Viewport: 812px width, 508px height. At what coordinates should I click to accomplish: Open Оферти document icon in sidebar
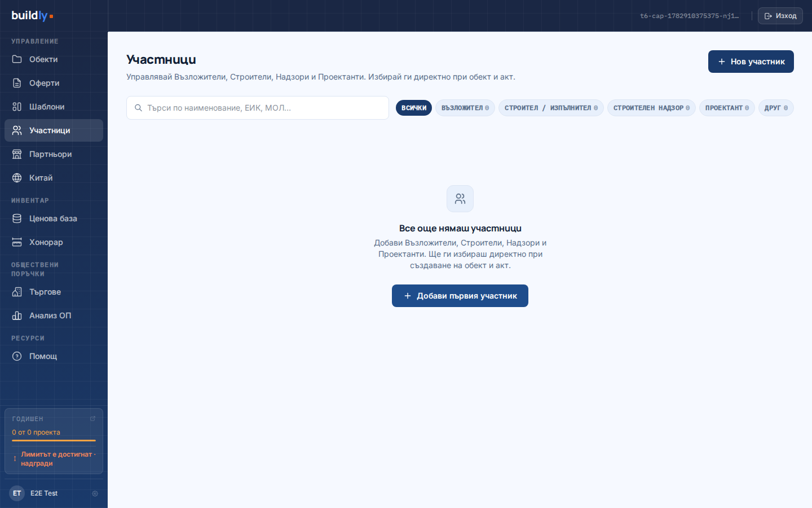(17, 83)
